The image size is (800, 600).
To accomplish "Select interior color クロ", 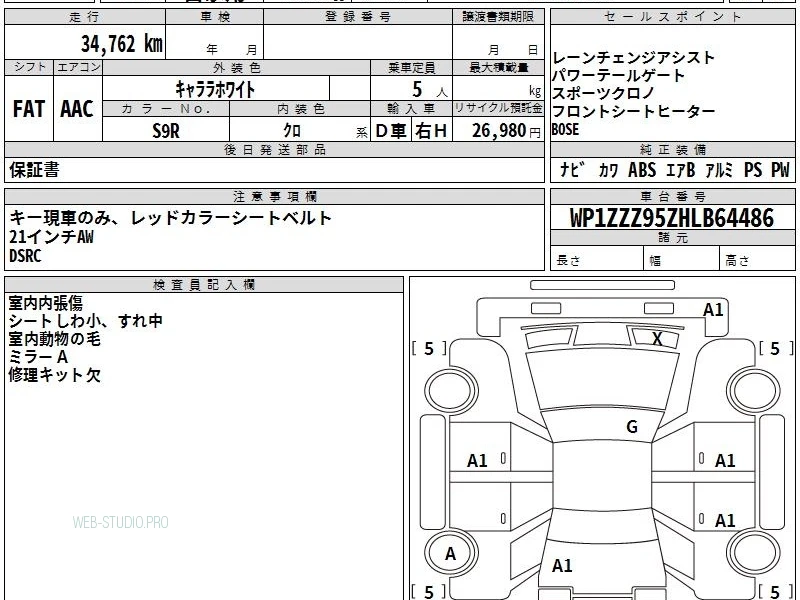I will point(292,131).
